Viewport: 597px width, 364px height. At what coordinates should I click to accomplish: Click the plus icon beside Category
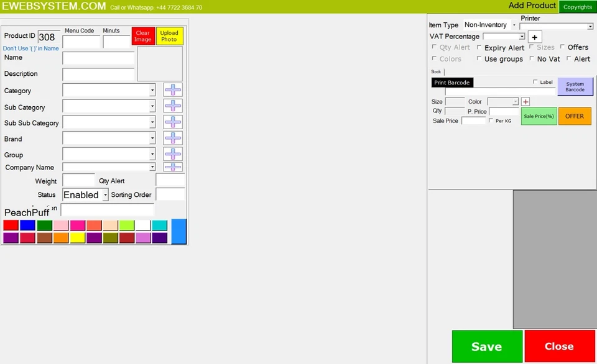(172, 89)
